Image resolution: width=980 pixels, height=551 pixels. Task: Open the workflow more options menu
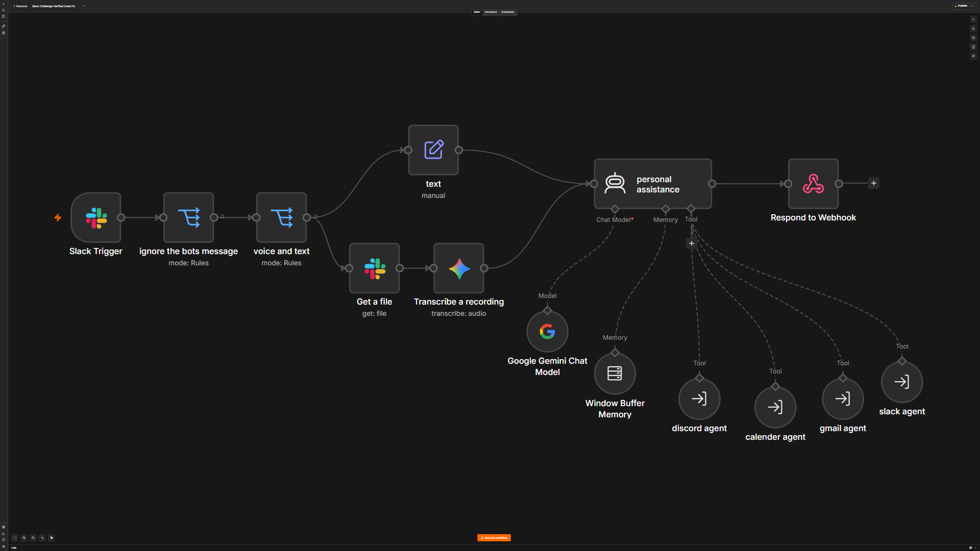pyautogui.click(x=84, y=6)
